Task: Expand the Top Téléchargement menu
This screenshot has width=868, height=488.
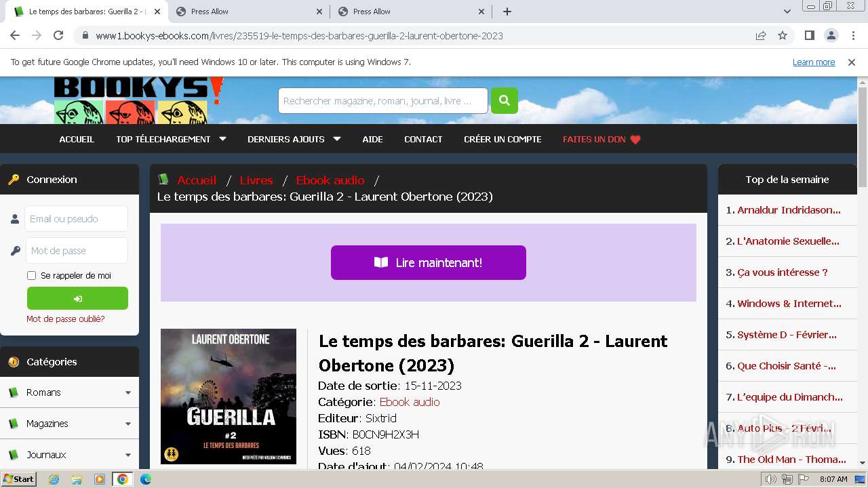Action: 171,139
